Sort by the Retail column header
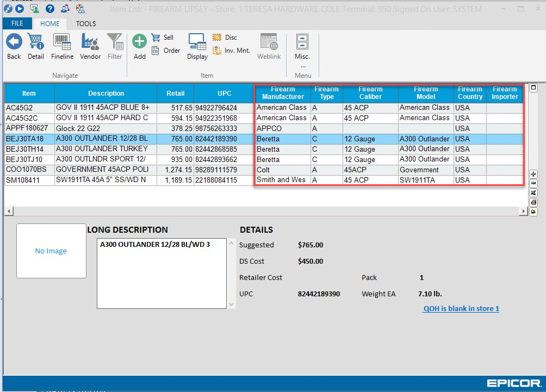This screenshot has height=392, width=546. [175, 93]
